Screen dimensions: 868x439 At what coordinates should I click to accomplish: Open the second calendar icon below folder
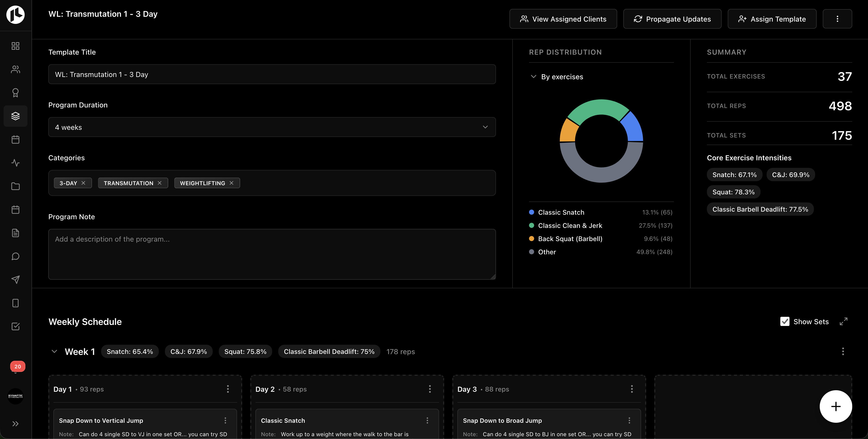pos(15,210)
